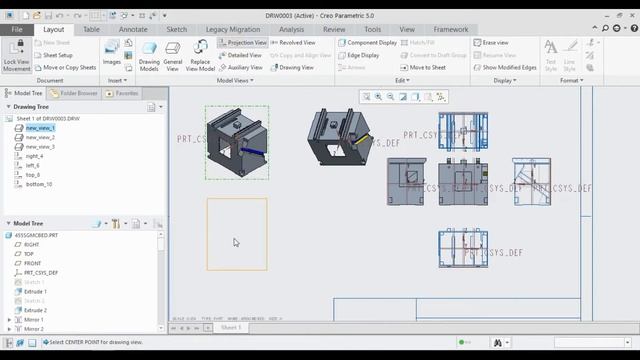The image size is (640, 360).
Task: Insert a General View
Action: click(173, 56)
